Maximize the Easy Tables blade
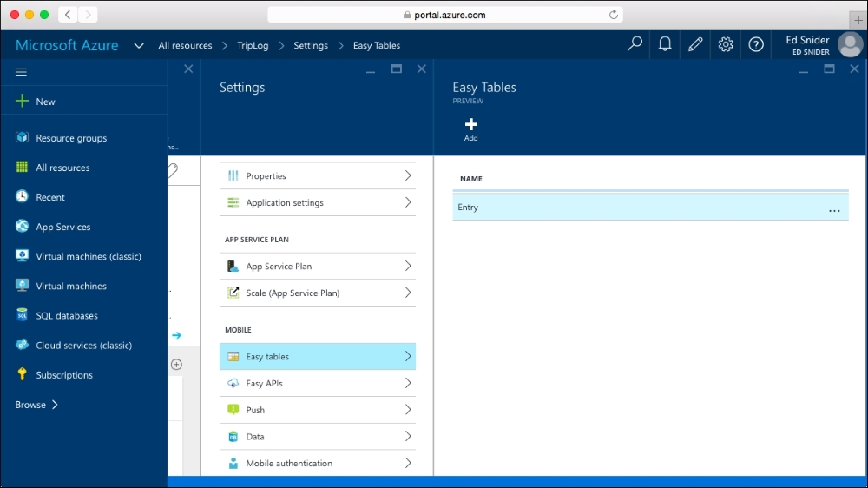 click(829, 69)
